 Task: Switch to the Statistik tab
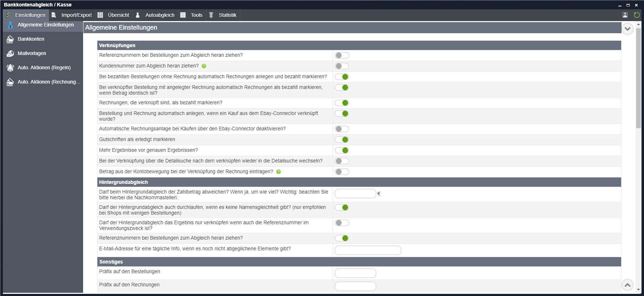coord(227,15)
